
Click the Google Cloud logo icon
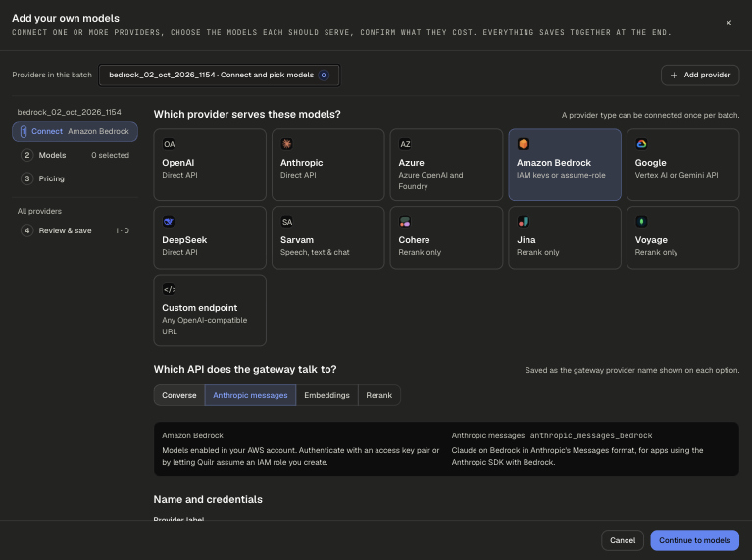641,144
